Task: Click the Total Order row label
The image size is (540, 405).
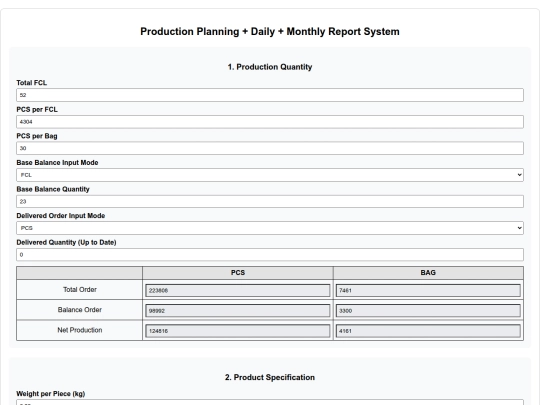Action: [80, 290]
